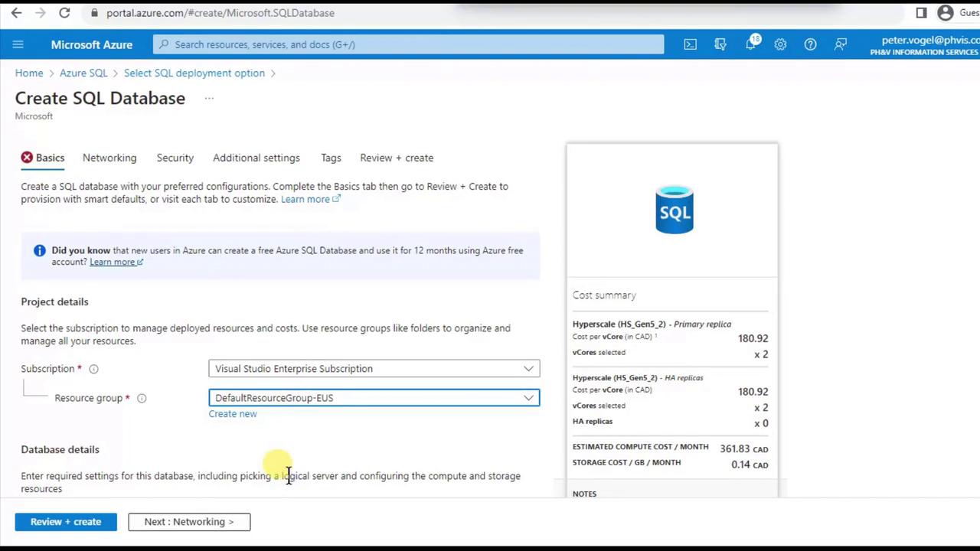This screenshot has height=551, width=980.
Task: Click the site lock icon in address bar
Action: 94,13
